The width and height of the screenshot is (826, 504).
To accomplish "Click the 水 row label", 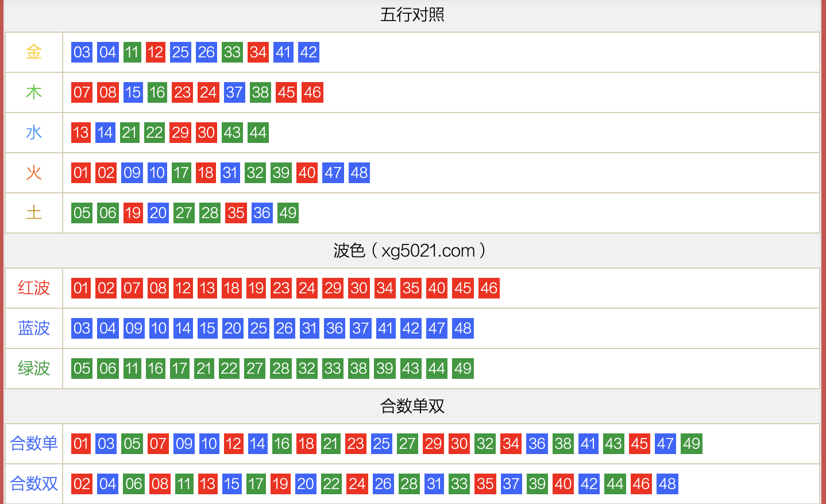I will pos(33,132).
